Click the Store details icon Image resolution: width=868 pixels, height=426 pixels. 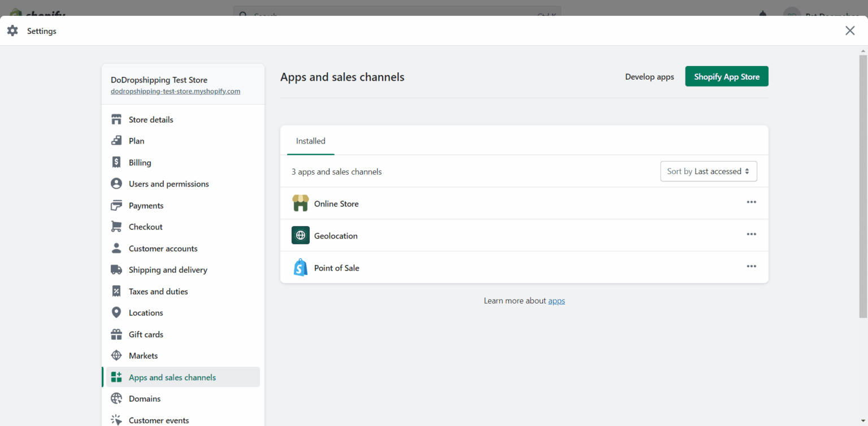pyautogui.click(x=116, y=119)
